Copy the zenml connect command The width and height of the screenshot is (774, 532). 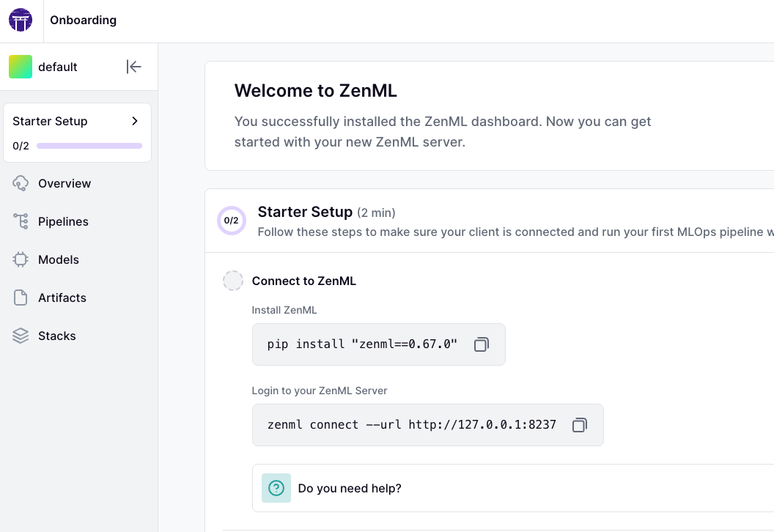pos(580,425)
